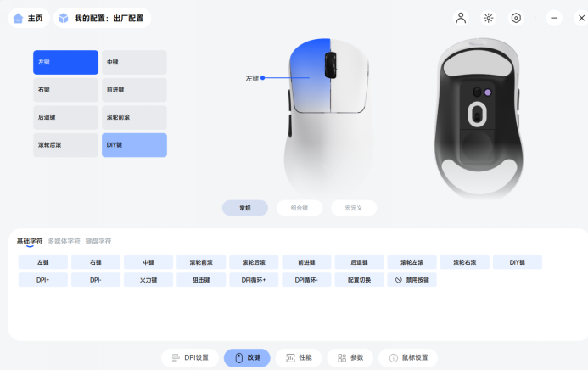Choose the 配置切换 function button
588x370 pixels.
click(x=359, y=280)
